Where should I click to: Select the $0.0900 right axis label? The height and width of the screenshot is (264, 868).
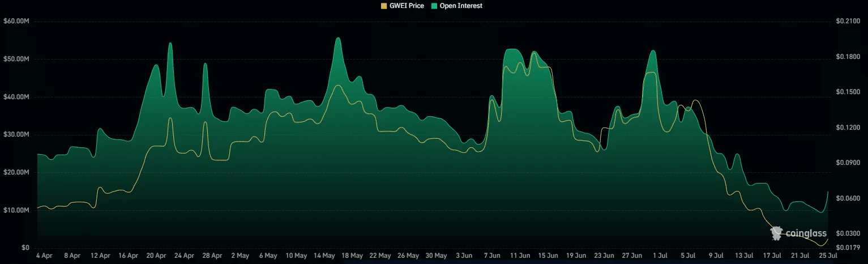[848, 163]
